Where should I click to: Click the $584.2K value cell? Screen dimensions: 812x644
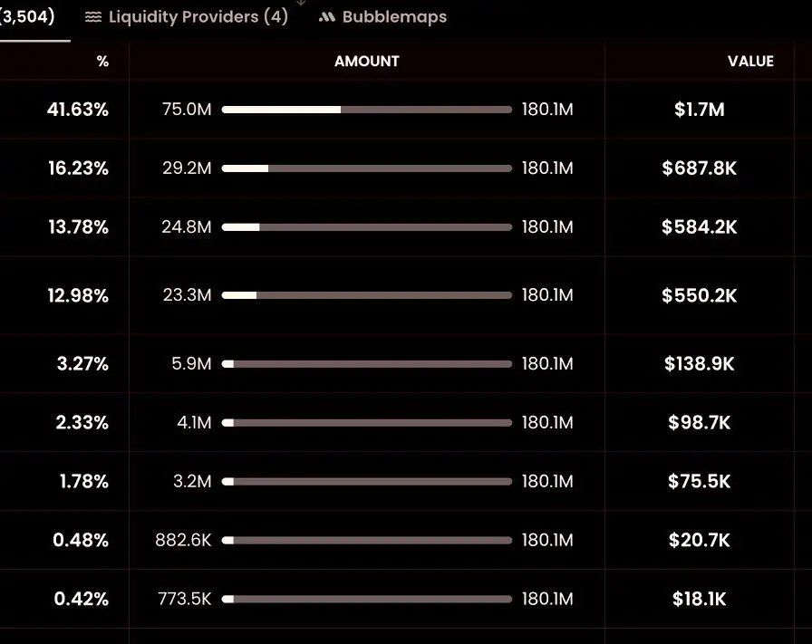point(699,226)
